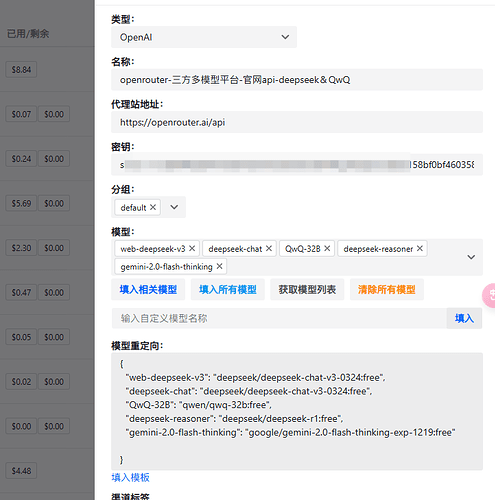The image size is (495, 500).
Task: Click the $0.00 remaining tag beside $0.07
Action: click(54, 114)
